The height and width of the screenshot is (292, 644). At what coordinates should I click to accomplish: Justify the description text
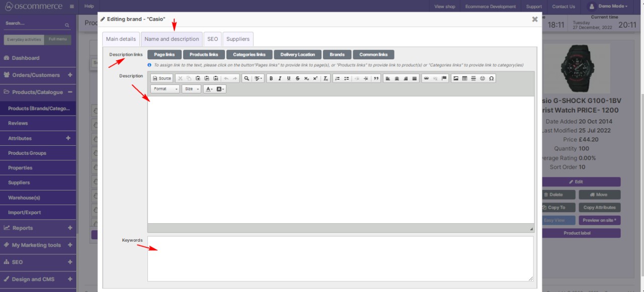tap(415, 78)
